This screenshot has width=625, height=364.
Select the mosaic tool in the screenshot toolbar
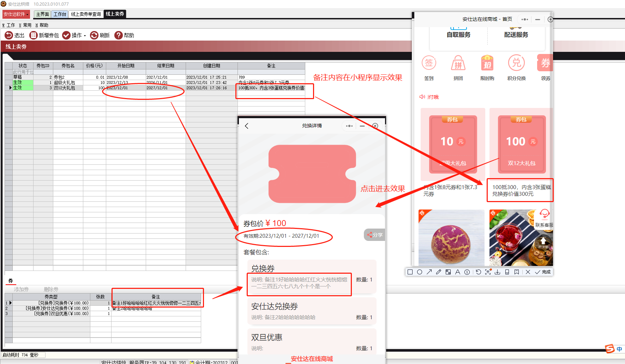point(448,272)
